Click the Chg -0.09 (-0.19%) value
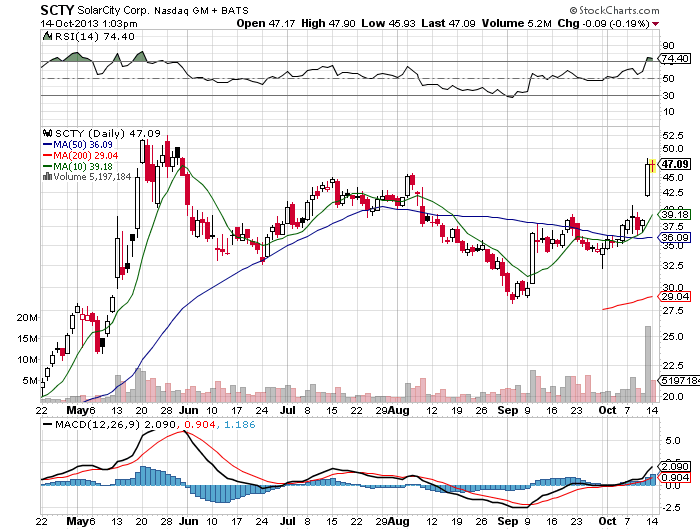Viewport: 700px width, 530px height. coord(603,23)
